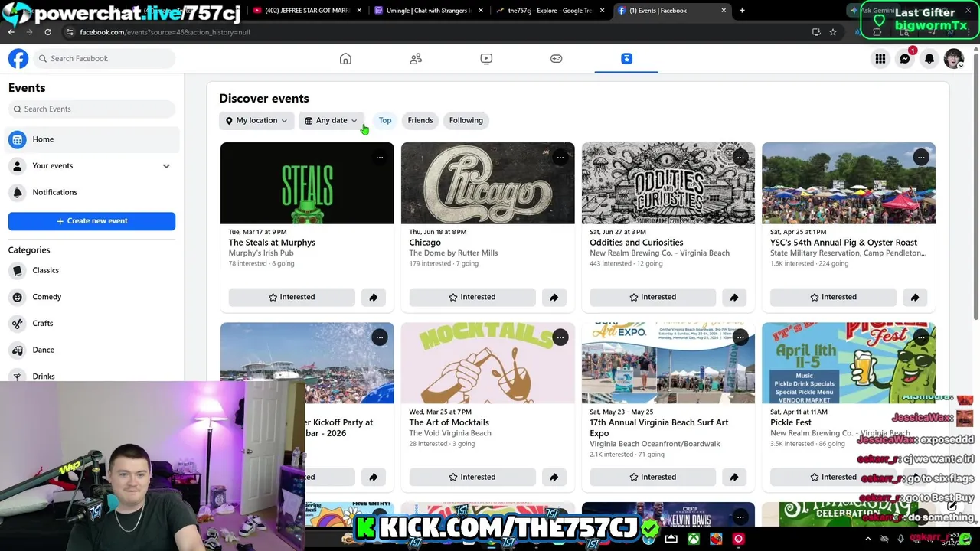The image size is (980, 551).
Task: Share The Art of Mocktails event
Action: (x=554, y=477)
